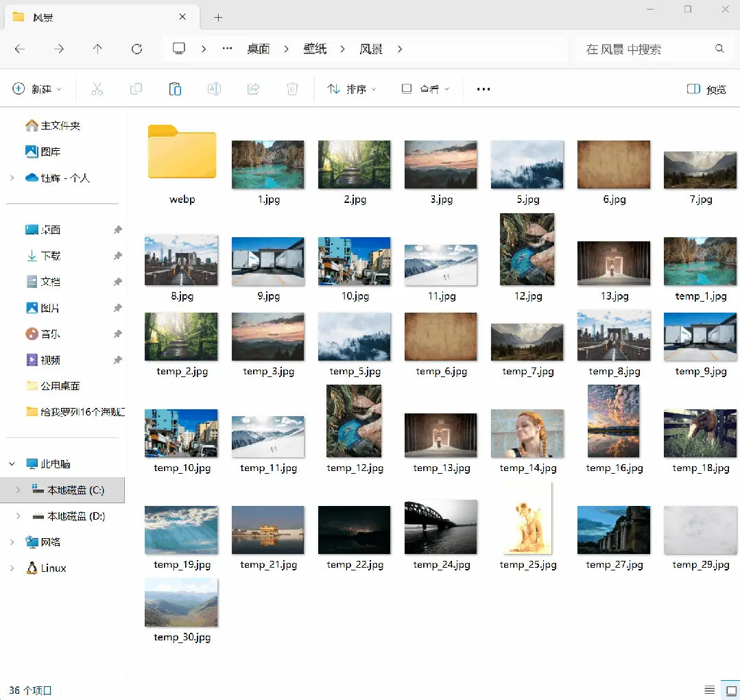This screenshot has height=700, width=740.
Task: Go to 壁纸 in the breadcrumb path
Action: 315,49
